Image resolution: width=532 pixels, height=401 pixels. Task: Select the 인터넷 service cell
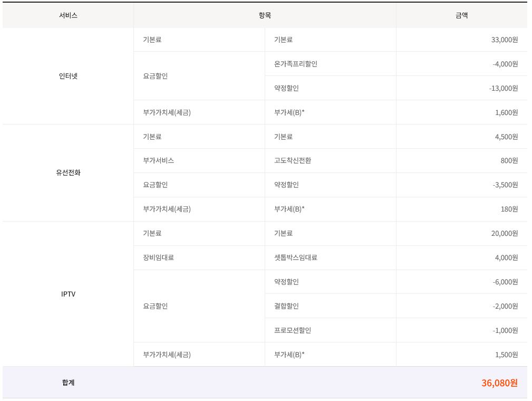(68, 76)
